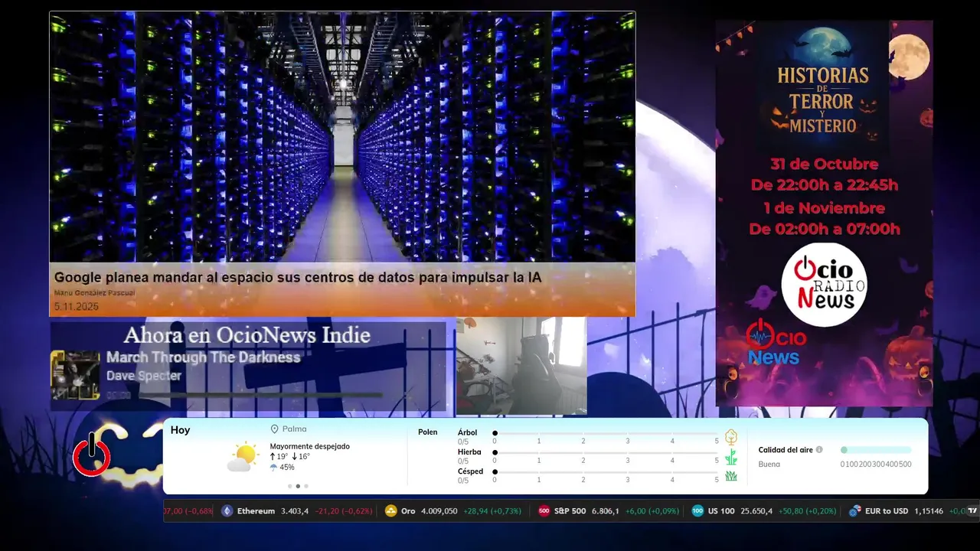This screenshot has height=551, width=980.
Task: Click the Árbol tree pollen icon
Action: click(x=731, y=437)
